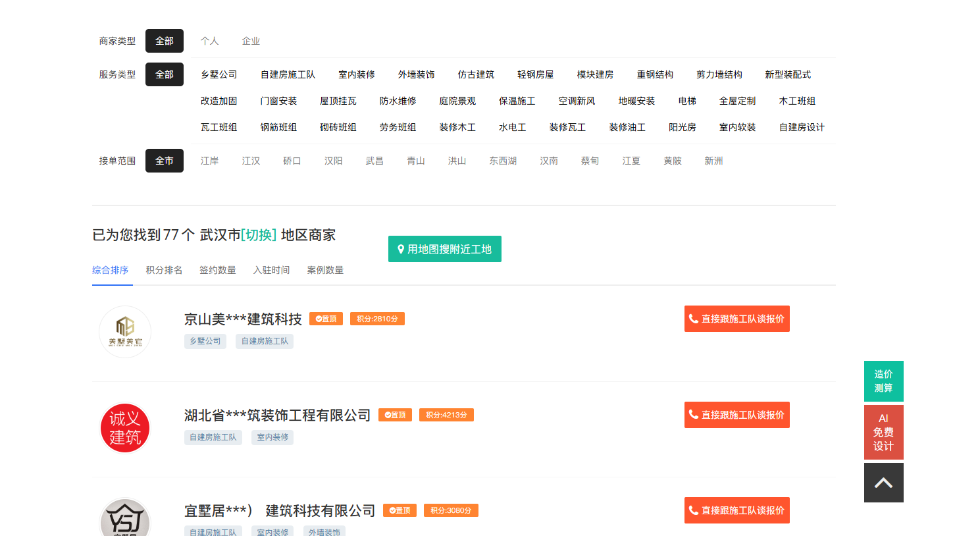Image resolution: width=980 pixels, height=536 pixels.
Task: Click the back-to-top arrow icon
Action: [883, 483]
